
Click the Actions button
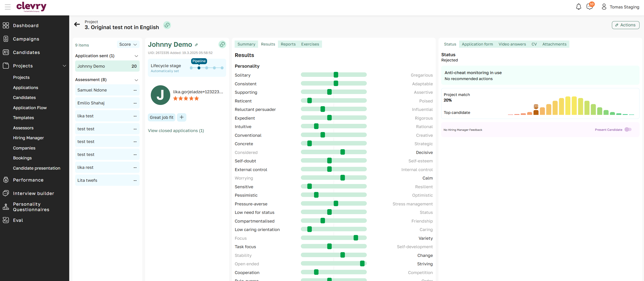(x=625, y=25)
